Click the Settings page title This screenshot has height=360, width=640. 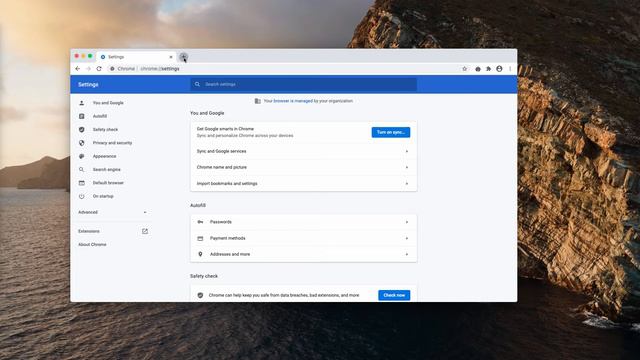(88, 84)
